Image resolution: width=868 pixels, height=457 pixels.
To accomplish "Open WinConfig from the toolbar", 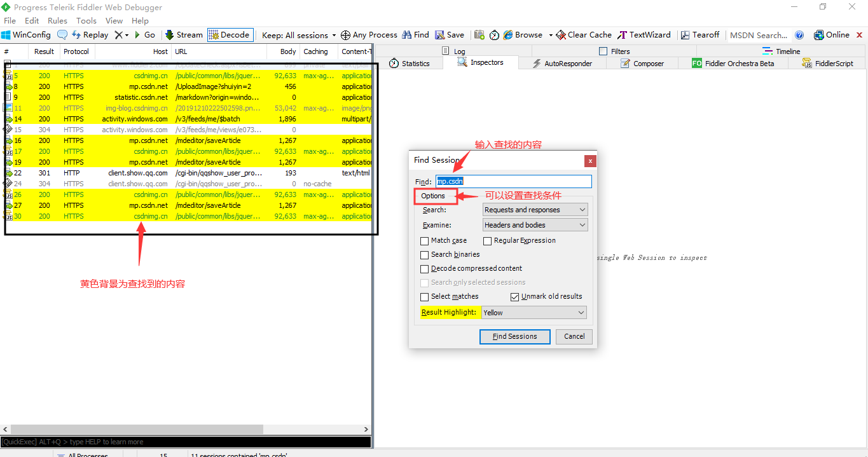I will [x=25, y=35].
